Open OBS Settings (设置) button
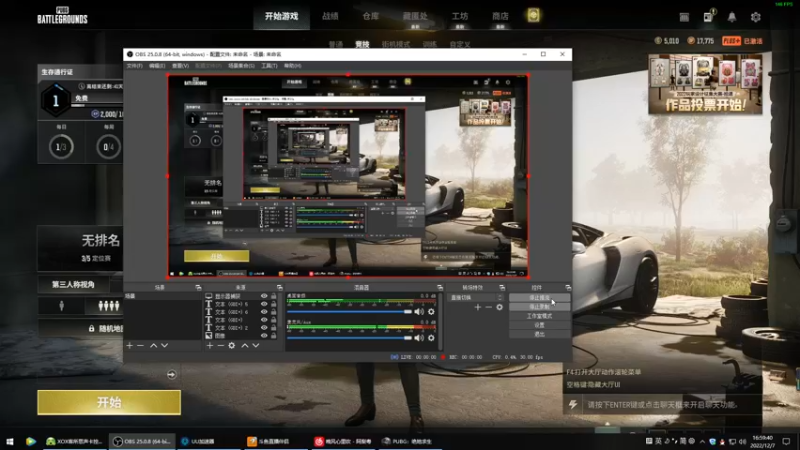This screenshot has height=450, width=800. [x=539, y=325]
